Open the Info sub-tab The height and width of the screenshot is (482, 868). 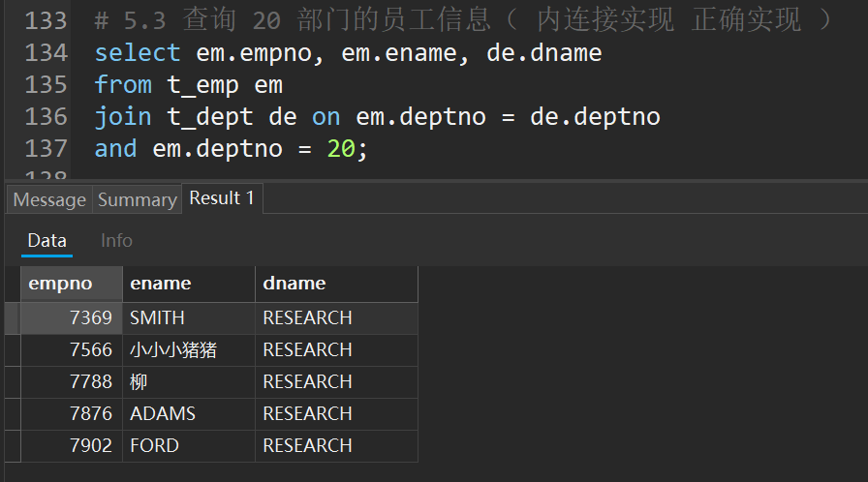pyautogui.click(x=116, y=241)
